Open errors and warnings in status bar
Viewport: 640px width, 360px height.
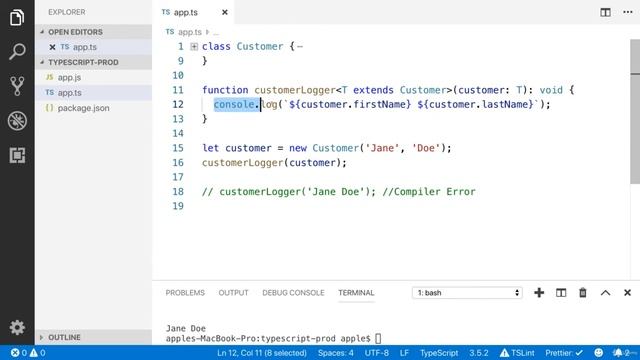pyautogui.click(x=28, y=353)
